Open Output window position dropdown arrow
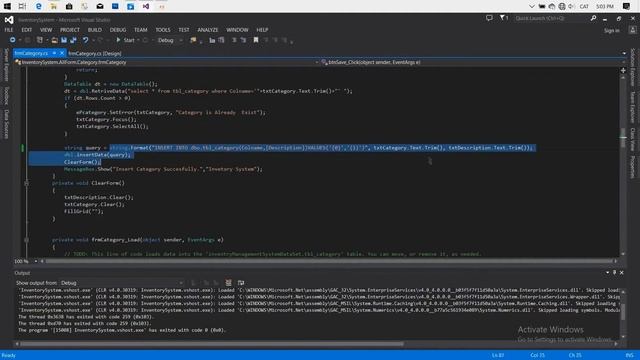The width and height of the screenshot is (640, 360). coord(607,273)
